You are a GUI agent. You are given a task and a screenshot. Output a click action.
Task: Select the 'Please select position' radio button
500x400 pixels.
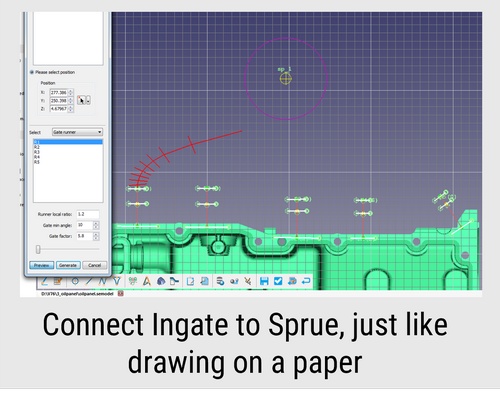click(32, 72)
